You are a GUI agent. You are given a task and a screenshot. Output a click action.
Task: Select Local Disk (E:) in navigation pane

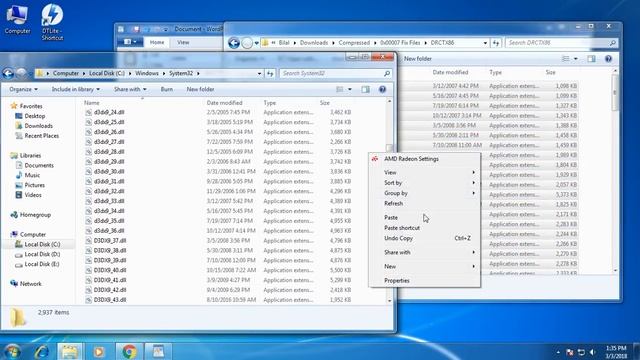click(42, 264)
